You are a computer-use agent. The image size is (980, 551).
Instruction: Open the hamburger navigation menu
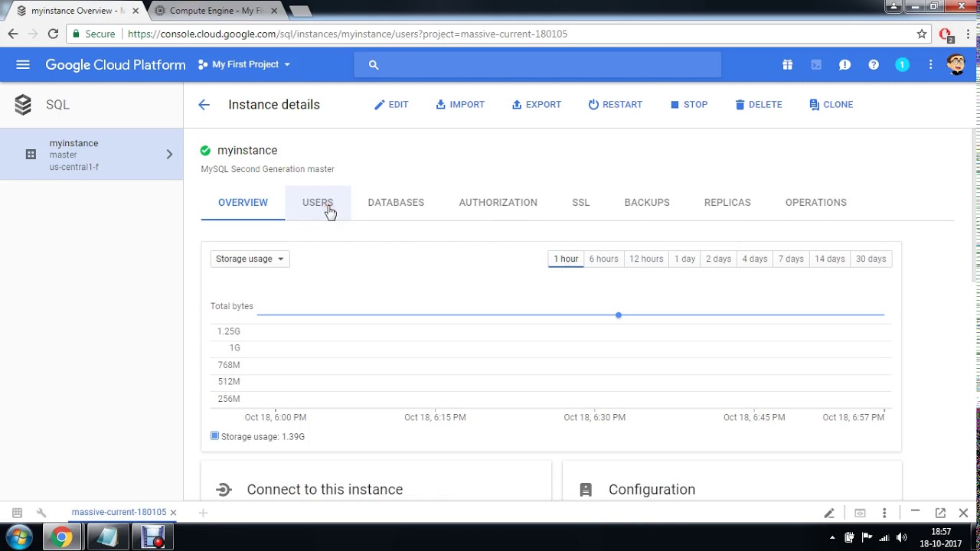coord(23,65)
